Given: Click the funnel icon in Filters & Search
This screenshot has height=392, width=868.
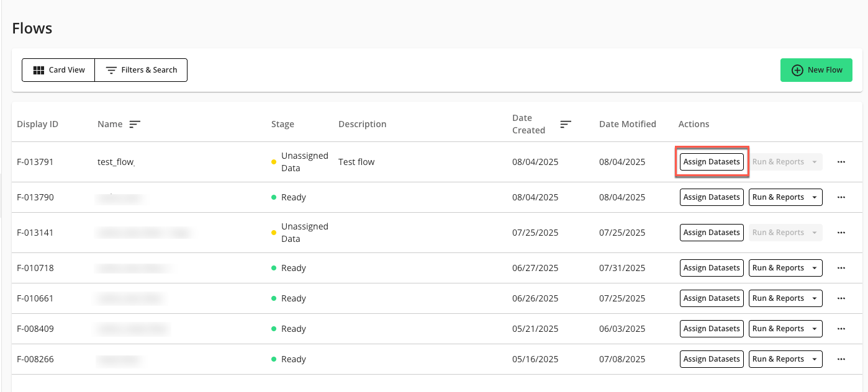Looking at the screenshot, I should coord(112,69).
